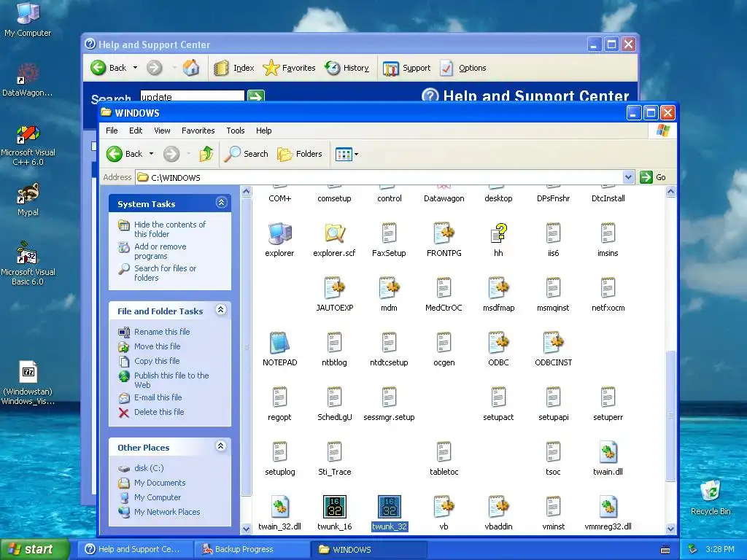Viewport: 747px width, 560px height.
Task: Click Delete this file link
Action: coord(159,412)
